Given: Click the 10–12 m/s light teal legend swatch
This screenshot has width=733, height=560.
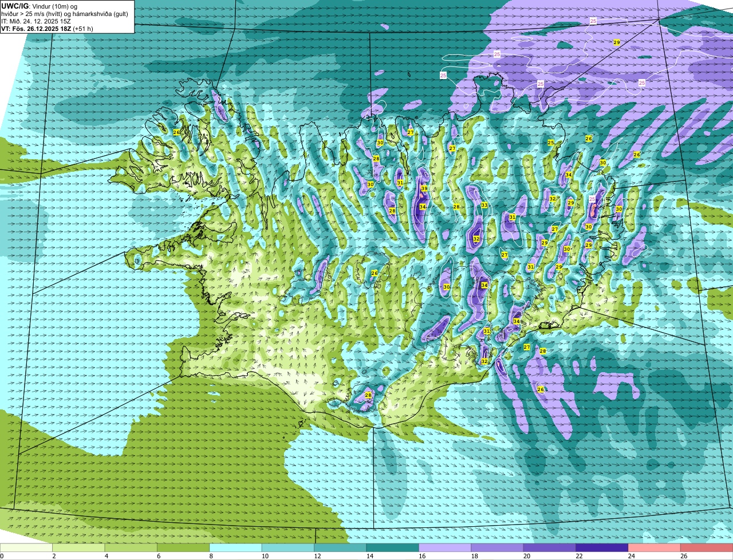Looking at the screenshot, I should coord(288,547).
